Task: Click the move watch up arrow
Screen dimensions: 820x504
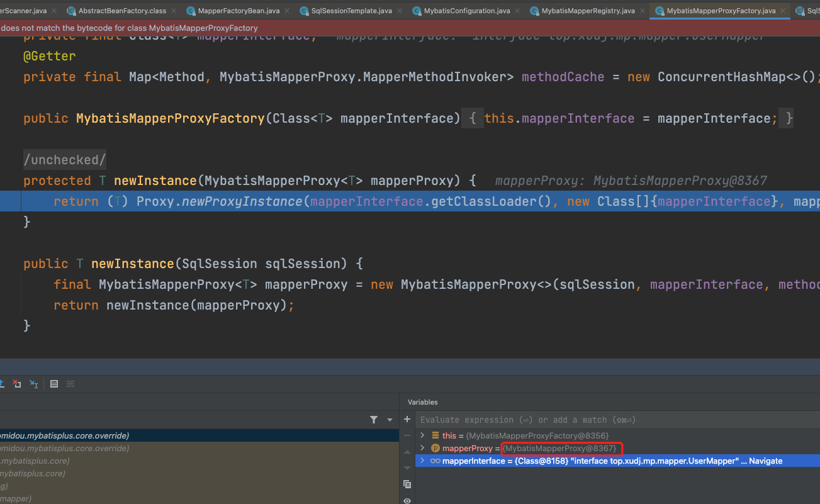Action: (x=407, y=451)
